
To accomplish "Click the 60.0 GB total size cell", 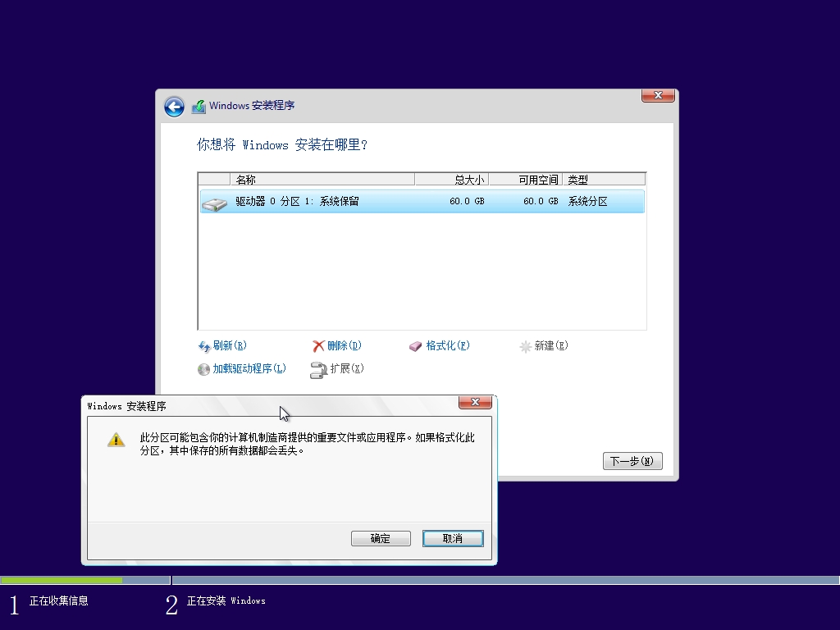I will coord(467,202).
